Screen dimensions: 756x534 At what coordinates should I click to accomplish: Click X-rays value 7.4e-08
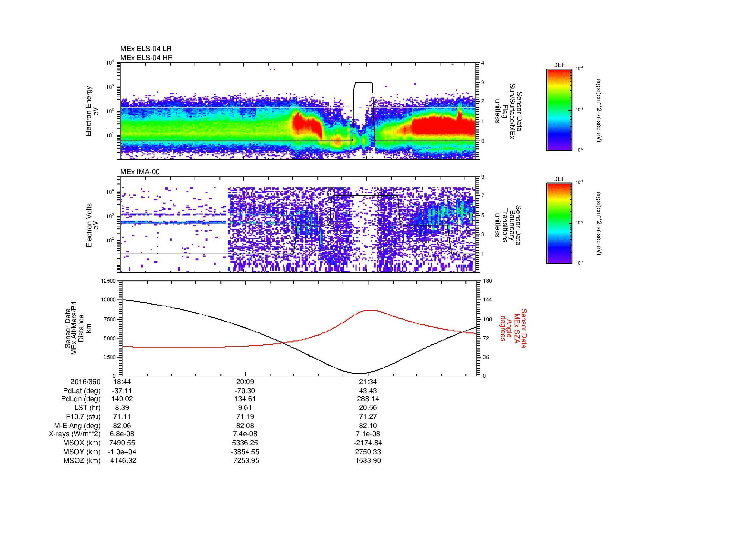245,434
